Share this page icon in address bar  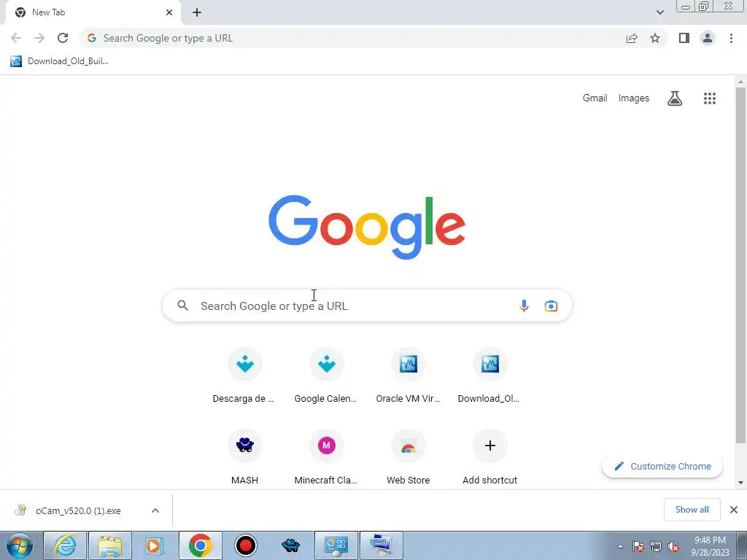click(x=632, y=38)
